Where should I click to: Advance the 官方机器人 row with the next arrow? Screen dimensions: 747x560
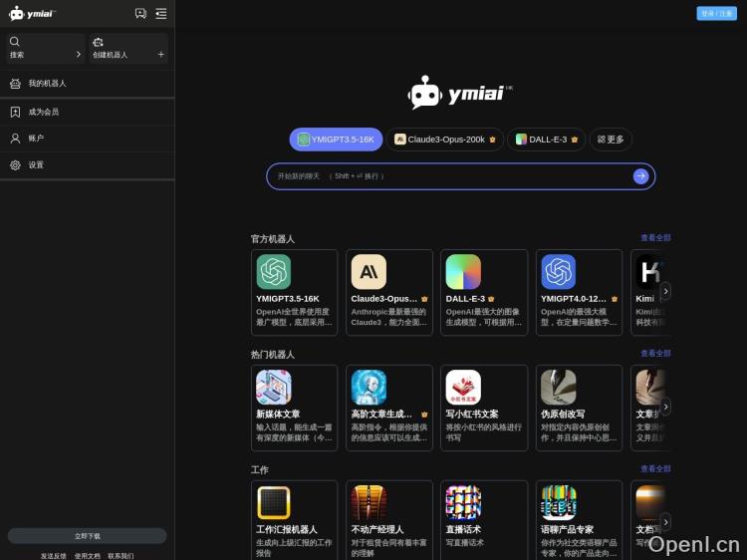pos(665,291)
